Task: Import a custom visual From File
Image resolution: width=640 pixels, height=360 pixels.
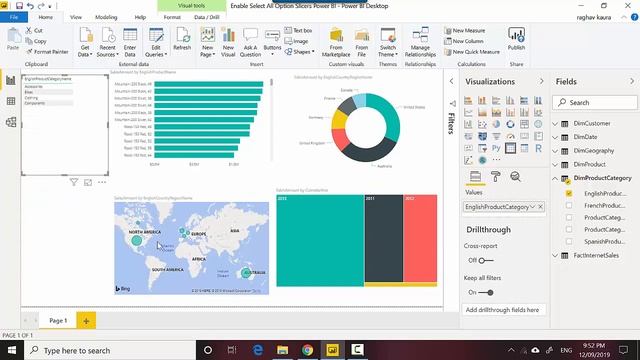Action: point(362,42)
